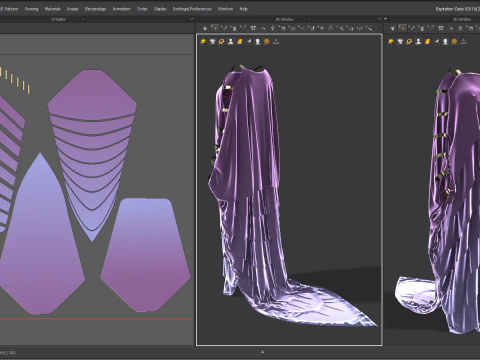Click white head display icon in right 3D window
Viewport: 480px width, 360px height.
[445, 42]
